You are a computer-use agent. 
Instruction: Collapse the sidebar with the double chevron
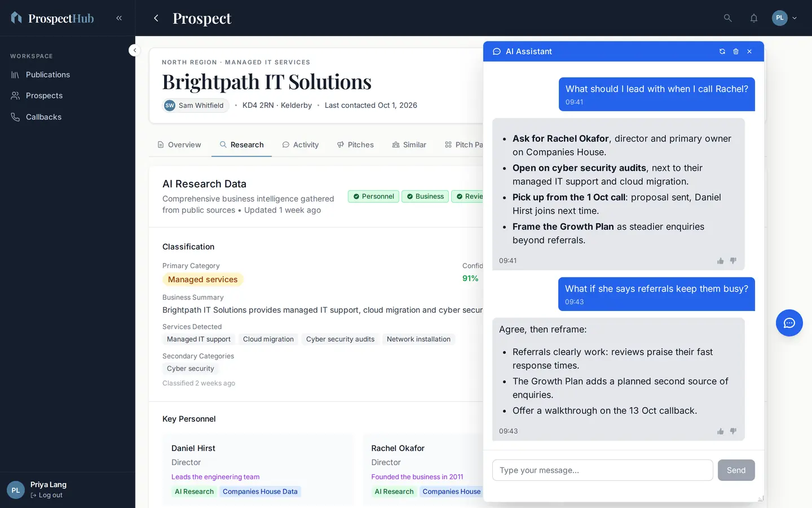[x=119, y=18]
